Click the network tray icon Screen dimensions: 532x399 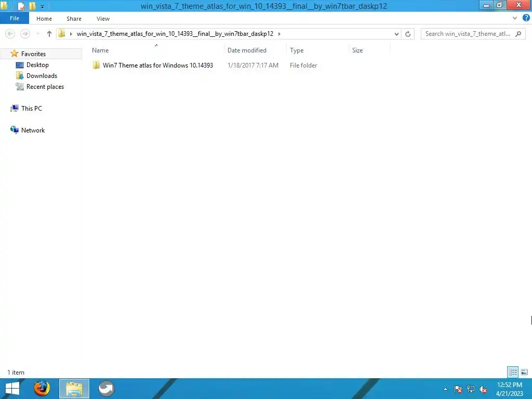coord(471,389)
